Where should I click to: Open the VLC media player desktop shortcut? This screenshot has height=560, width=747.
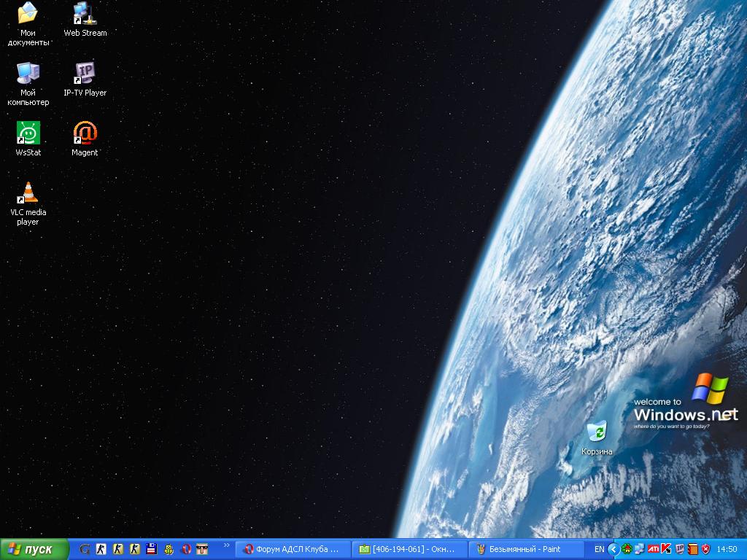[x=28, y=193]
